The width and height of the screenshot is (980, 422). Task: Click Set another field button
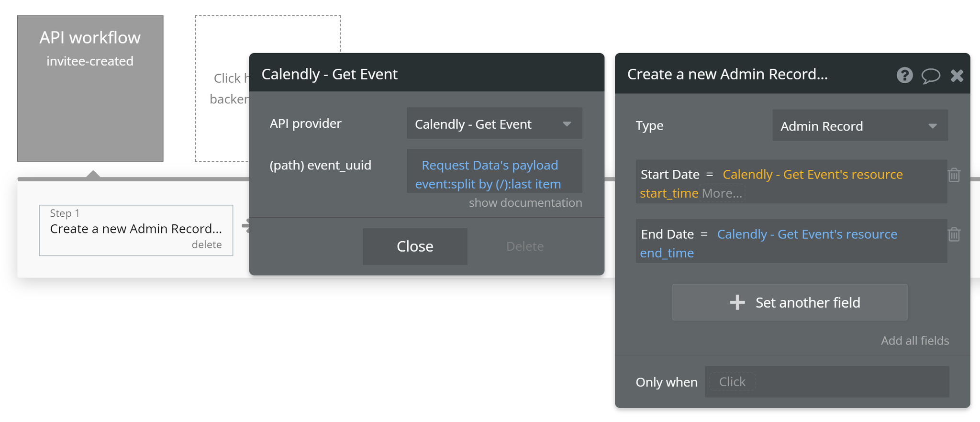point(790,302)
